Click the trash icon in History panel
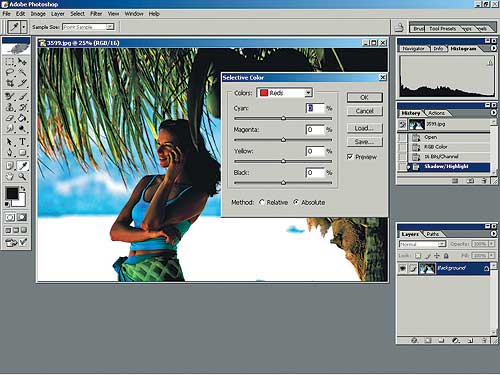 pos(484,181)
